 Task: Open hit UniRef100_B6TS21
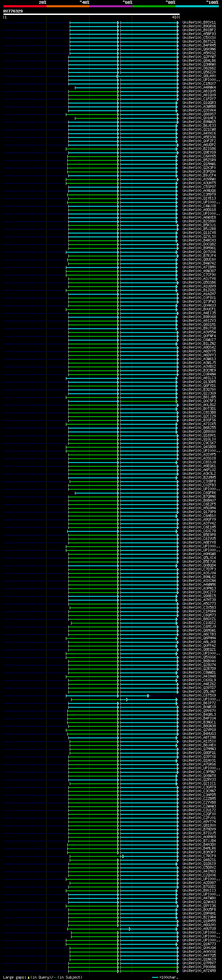pyautogui.click(x=199, y=41)
